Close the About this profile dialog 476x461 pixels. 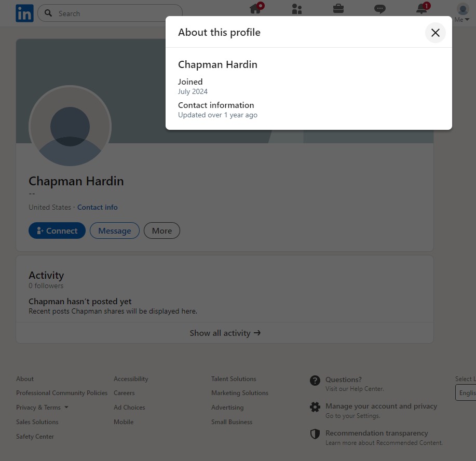point(435,33)
